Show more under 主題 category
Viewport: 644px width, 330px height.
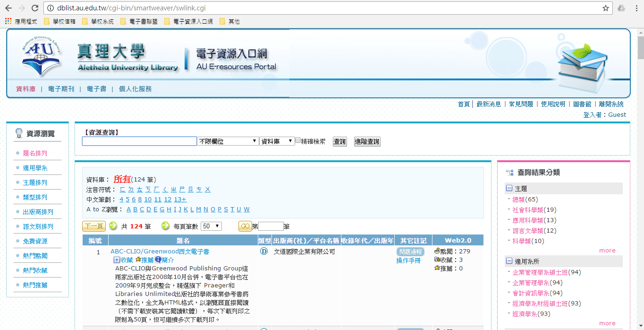[x=607, y=251]
